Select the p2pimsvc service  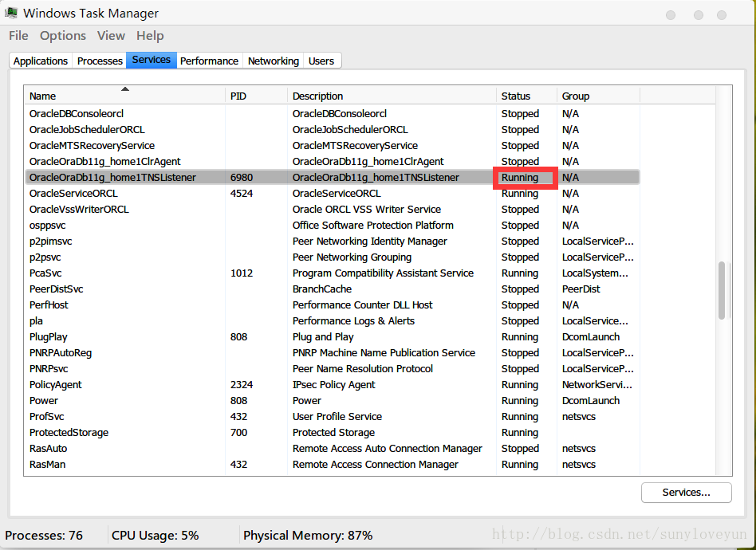click(x=50, y=241)
